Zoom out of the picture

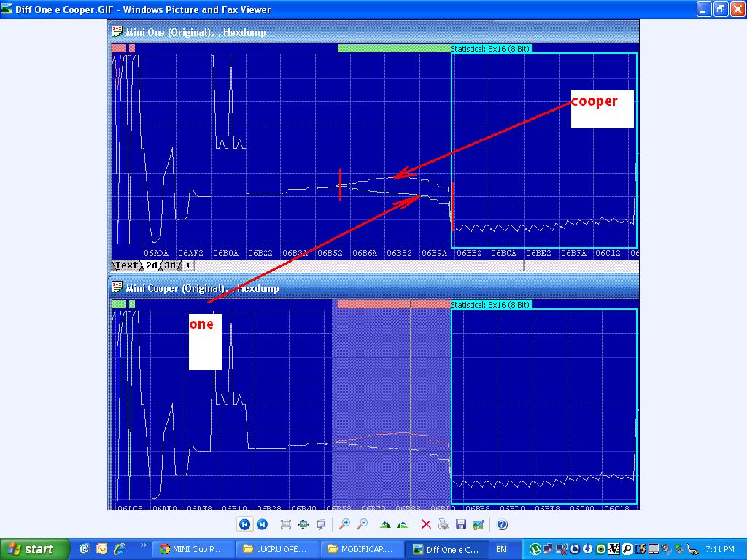click(361, 524)
